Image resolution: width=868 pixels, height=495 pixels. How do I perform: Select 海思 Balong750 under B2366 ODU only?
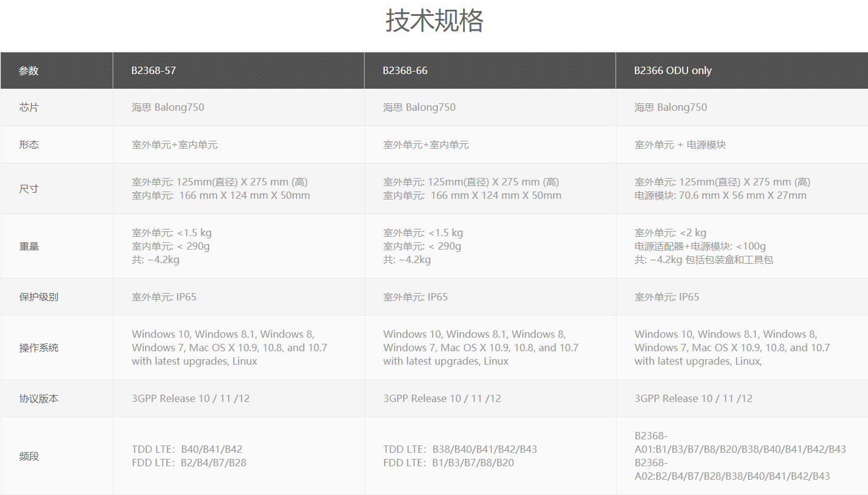coord(671,108)
